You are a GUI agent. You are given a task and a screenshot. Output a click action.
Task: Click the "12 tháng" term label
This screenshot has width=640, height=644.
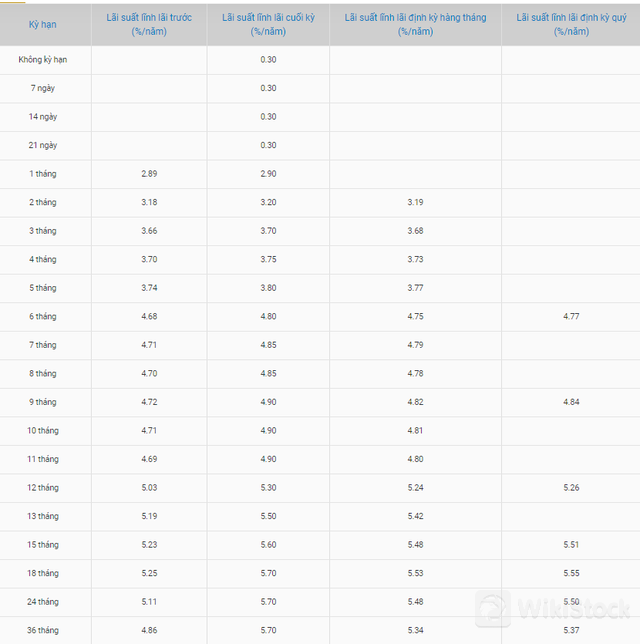[43, 487]
